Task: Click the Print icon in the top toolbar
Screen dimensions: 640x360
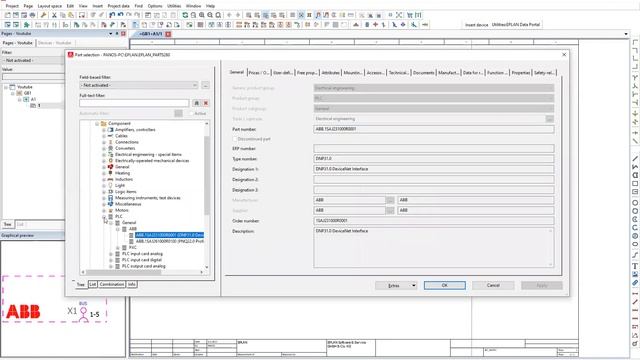Action: click(x=32, y=15)
